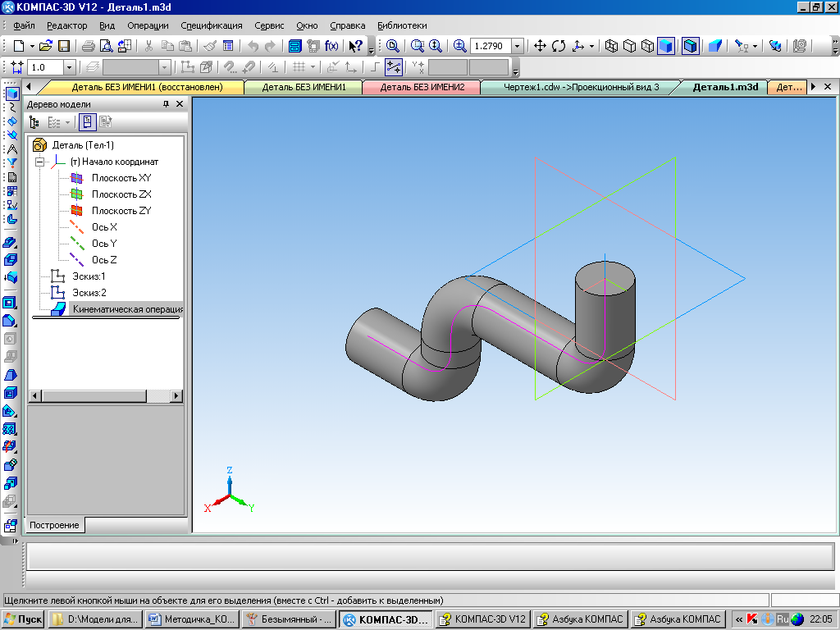Open the Операции menu
The image size is (840, 630).
coord(148,25)
